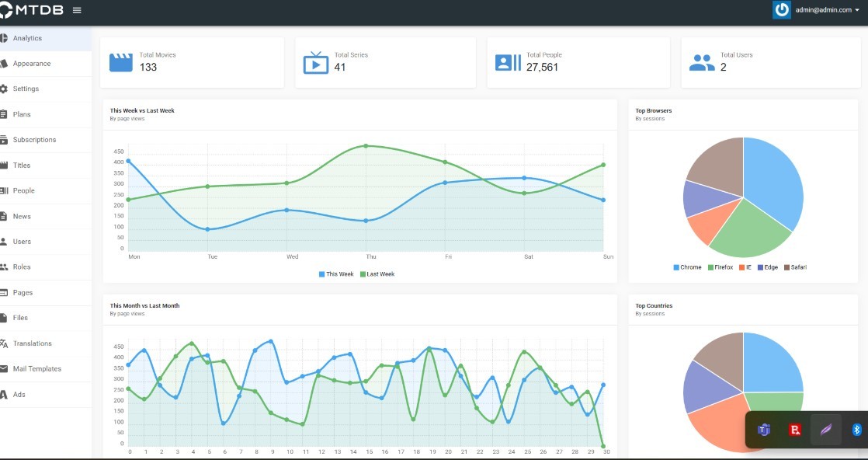The height and width of the screenshot is (460, 868).
Task: Click the People sidebar icon
Action: 3,190
